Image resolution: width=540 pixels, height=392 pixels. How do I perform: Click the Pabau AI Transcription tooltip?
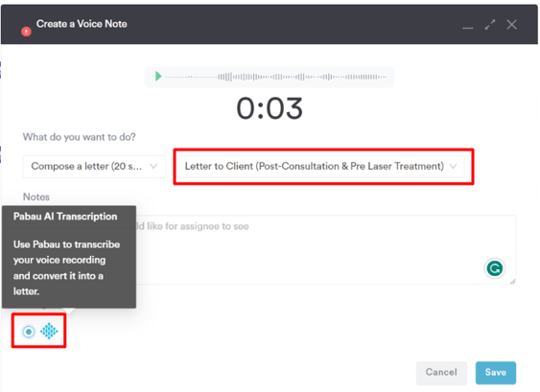click(x=69, y=257)
